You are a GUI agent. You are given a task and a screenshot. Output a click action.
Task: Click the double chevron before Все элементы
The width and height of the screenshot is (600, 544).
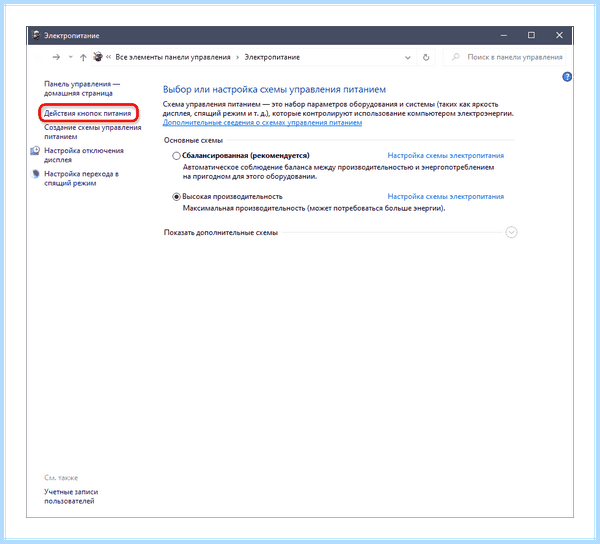(108, 57)
